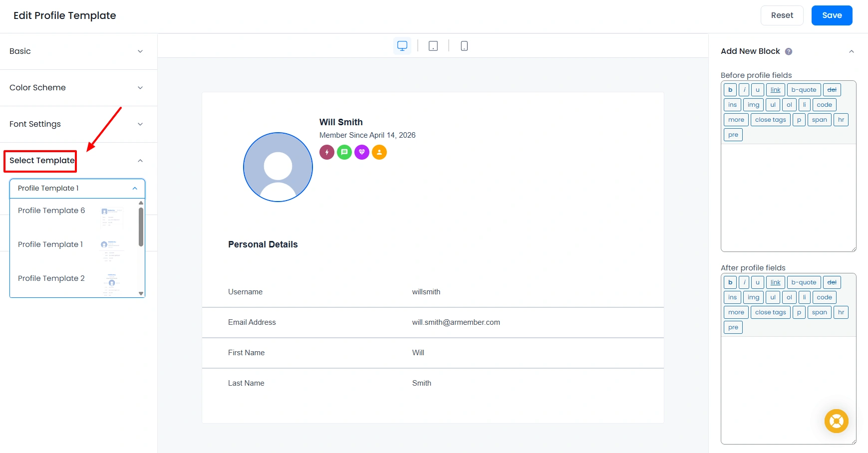This screenshot has height=453, width=868.
Task: Select Profile Template 2 from the list
Action: click(x=51, y=278)
